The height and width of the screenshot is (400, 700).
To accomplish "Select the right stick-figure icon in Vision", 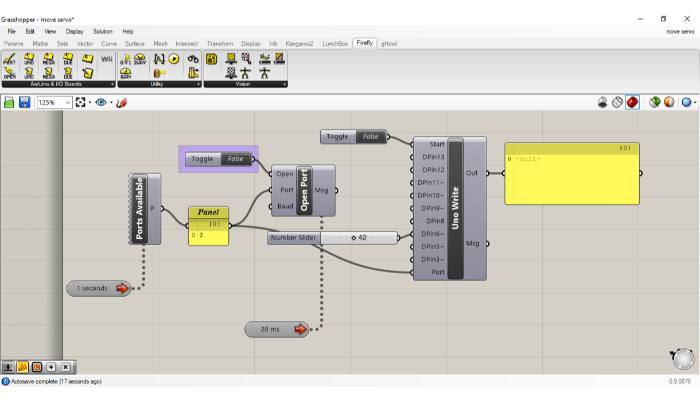I will [x=265, y=73].
